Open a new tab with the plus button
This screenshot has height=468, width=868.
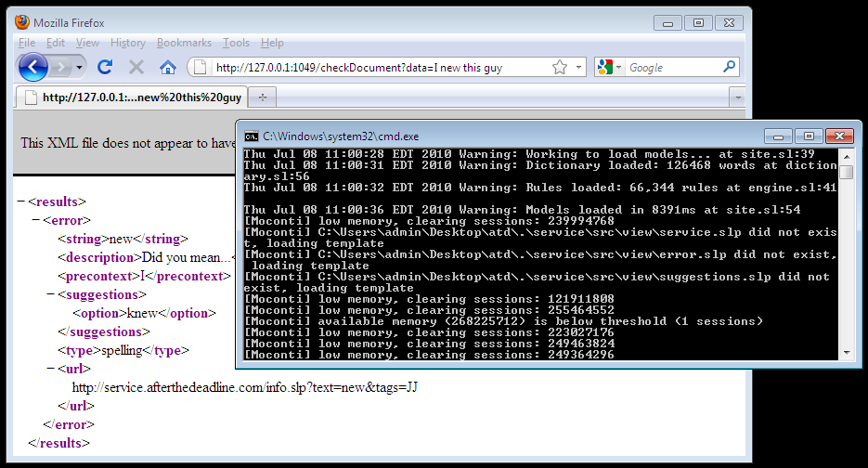pos(263,97)
